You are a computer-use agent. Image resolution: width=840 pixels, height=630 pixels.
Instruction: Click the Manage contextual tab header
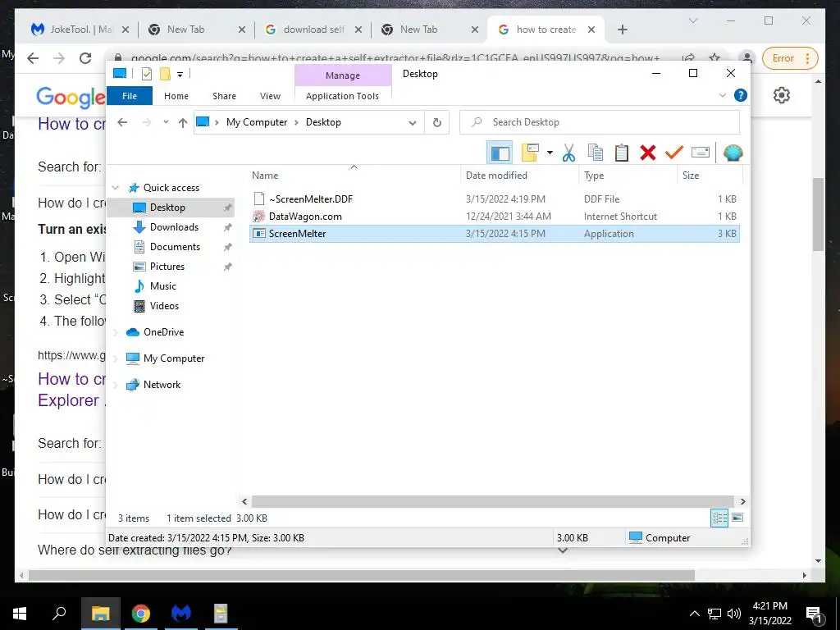pyautogui.click(x=343, y=75)
